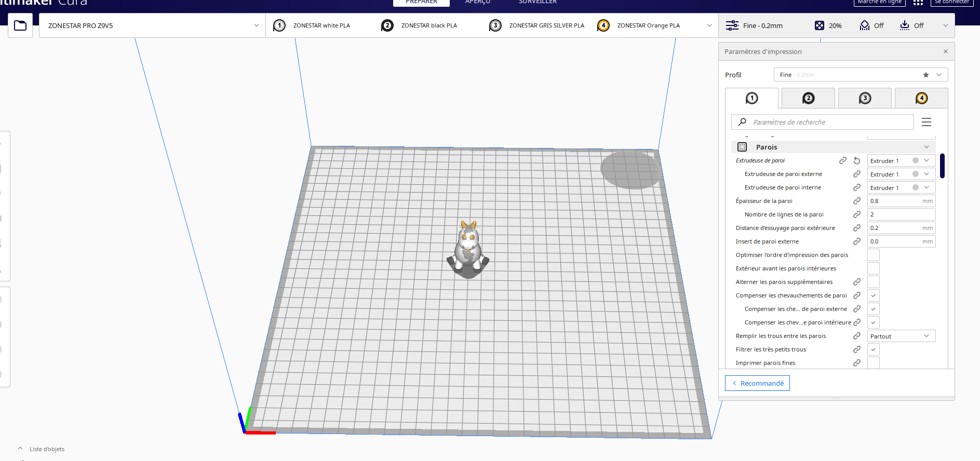Click Nombre de lignes de la paroi field
980x461 pixels.
pyautogui.click(x=901, y=214)
